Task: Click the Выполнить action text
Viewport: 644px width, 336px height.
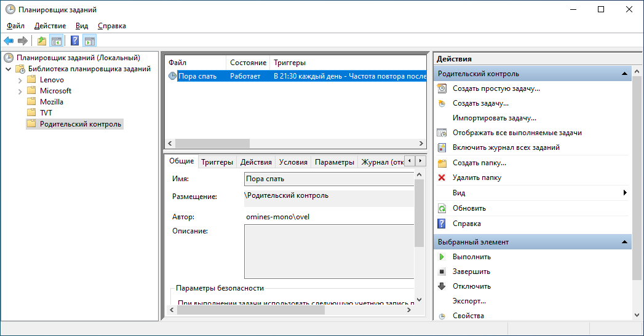Action: 472,257
